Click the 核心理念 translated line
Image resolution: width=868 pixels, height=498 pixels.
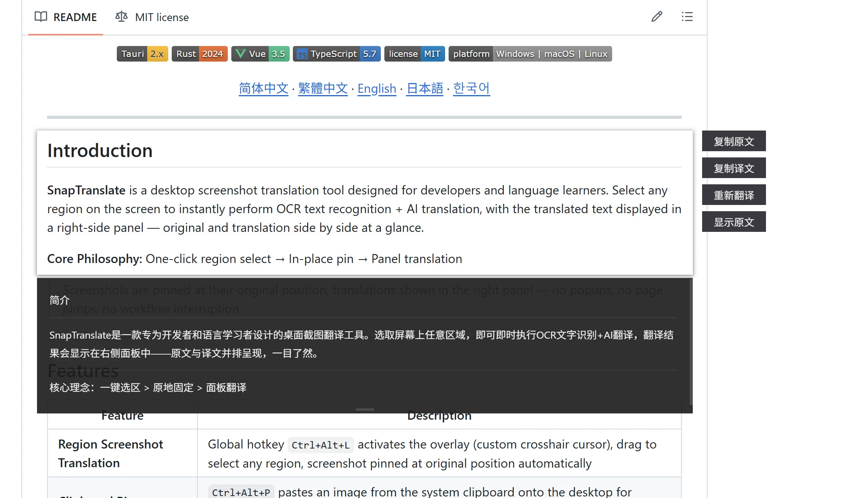coord(148,387)
